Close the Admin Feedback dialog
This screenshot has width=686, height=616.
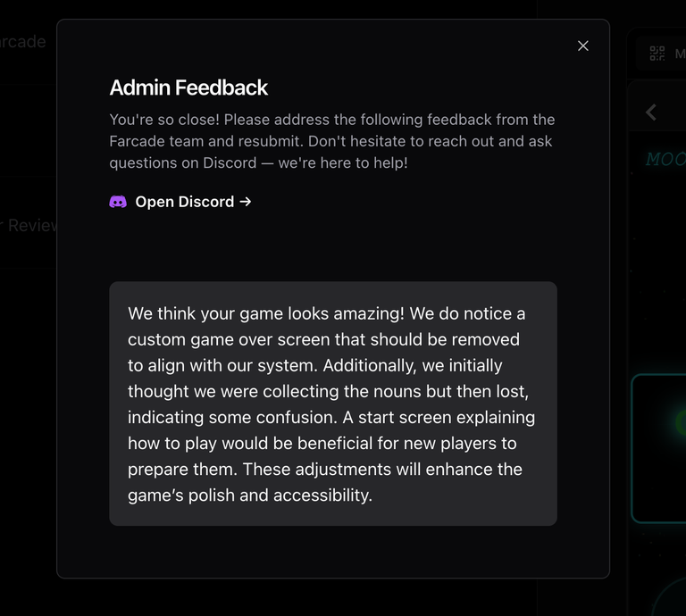click(x=582, y=46)
